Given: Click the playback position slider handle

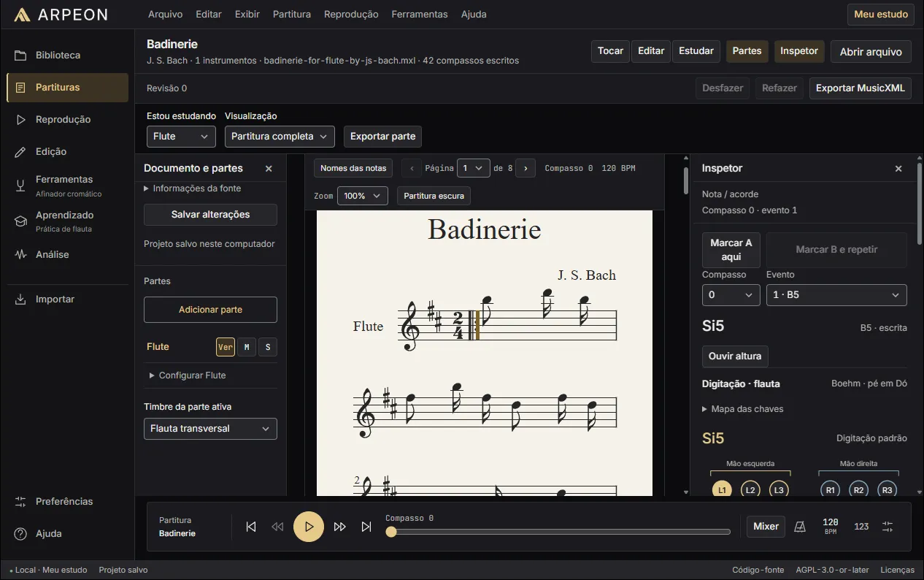Looking at the screenshot, I should point(391,532).
